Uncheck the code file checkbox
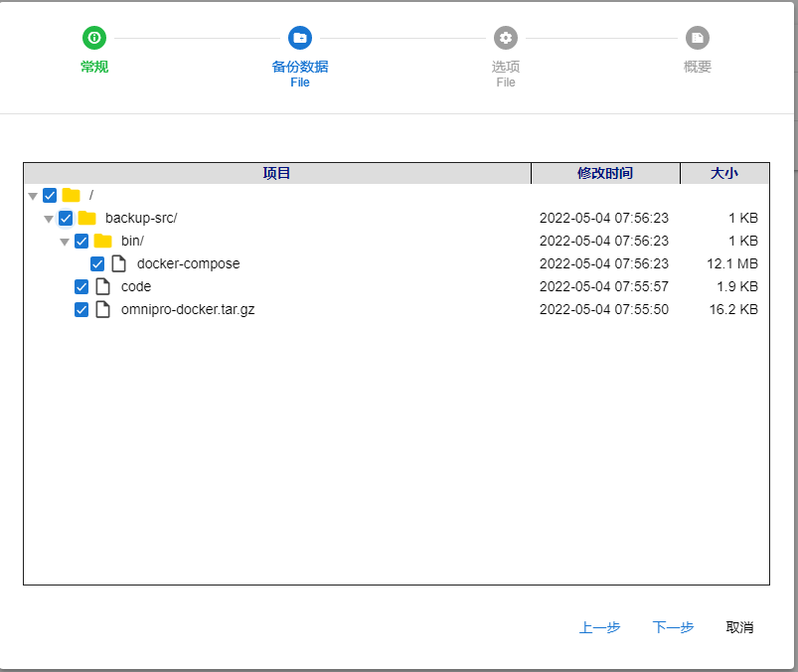 (x=81, y=286)
